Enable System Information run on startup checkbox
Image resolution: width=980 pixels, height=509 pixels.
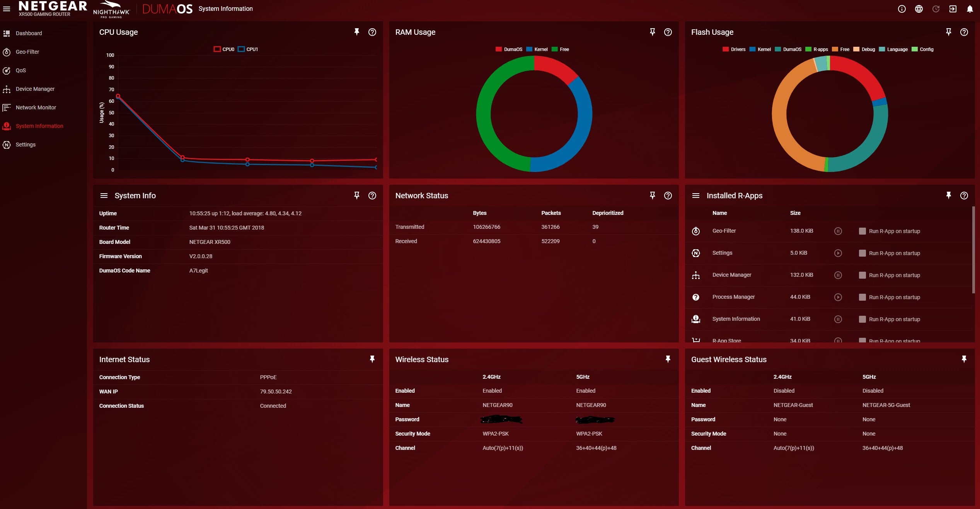(x=862, y=319)
